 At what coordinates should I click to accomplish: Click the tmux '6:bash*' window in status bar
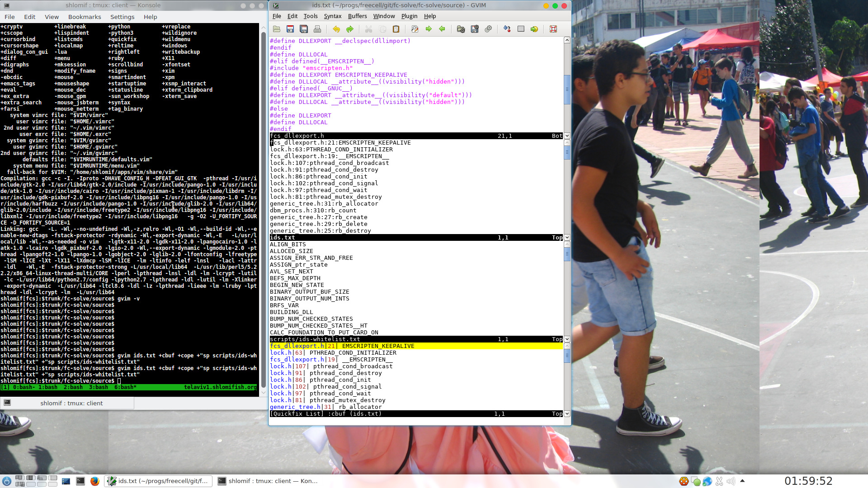coord(125,387)
